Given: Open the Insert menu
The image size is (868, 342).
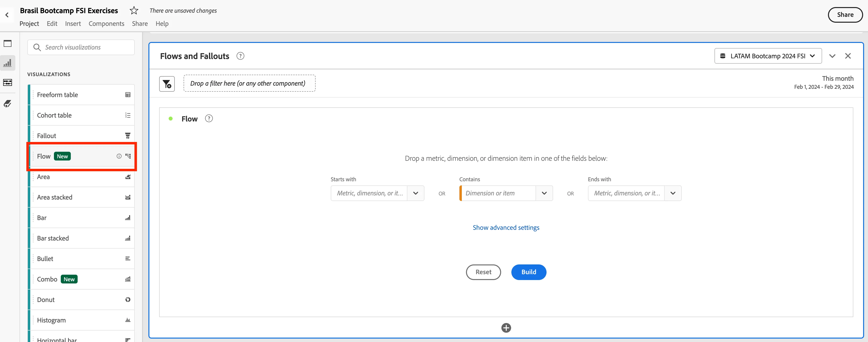Looking at the screenshot, I should pos(73,24).
